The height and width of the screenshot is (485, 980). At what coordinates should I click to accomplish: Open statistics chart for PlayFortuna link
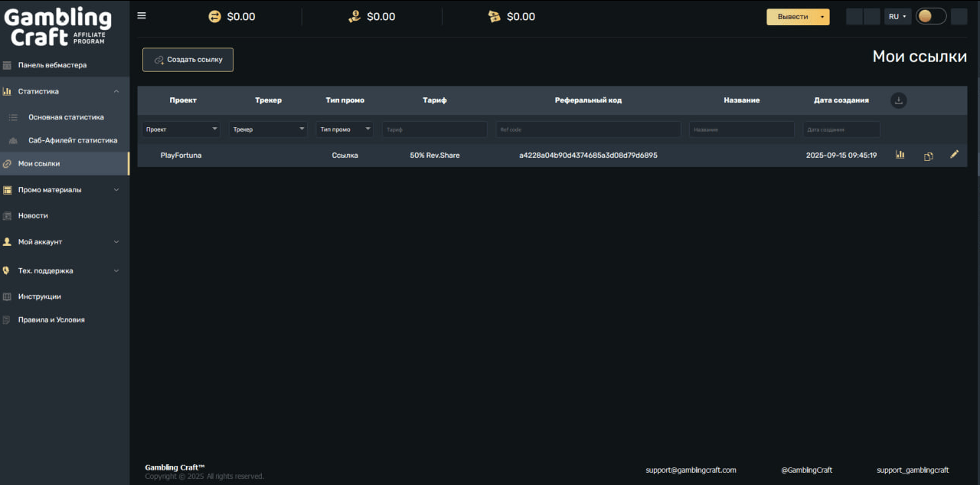pos(900,155)
